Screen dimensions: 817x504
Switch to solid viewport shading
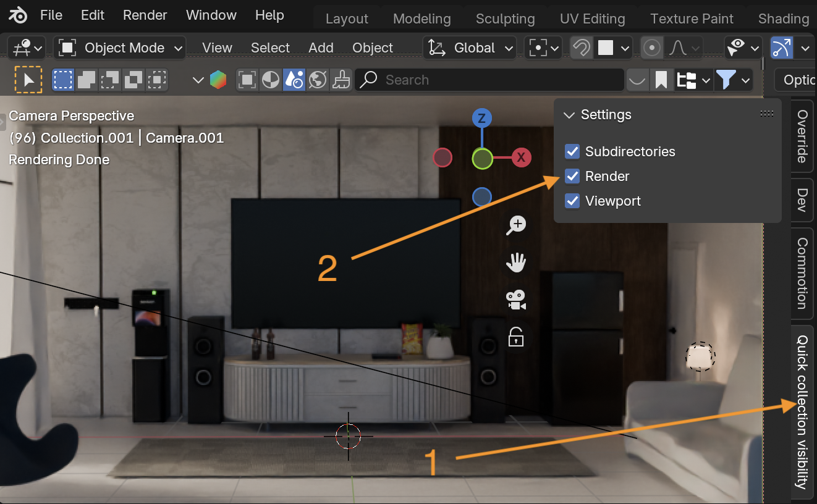pyautogui.click(x=270, y=80)
